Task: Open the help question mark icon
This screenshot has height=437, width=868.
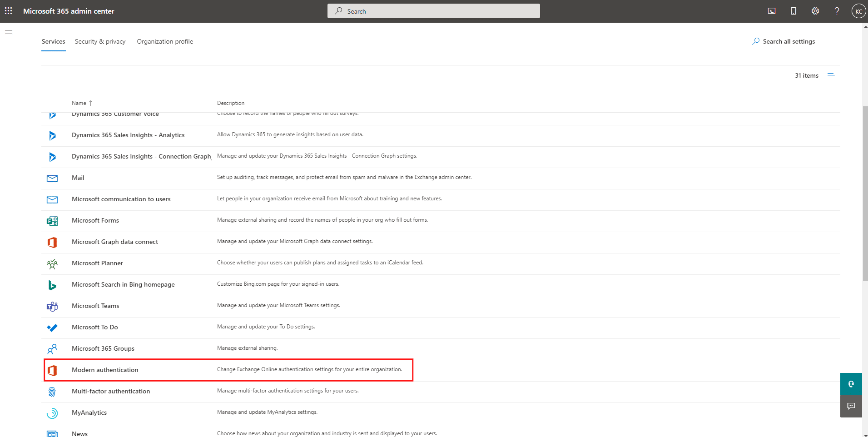Action: (837, 11)
